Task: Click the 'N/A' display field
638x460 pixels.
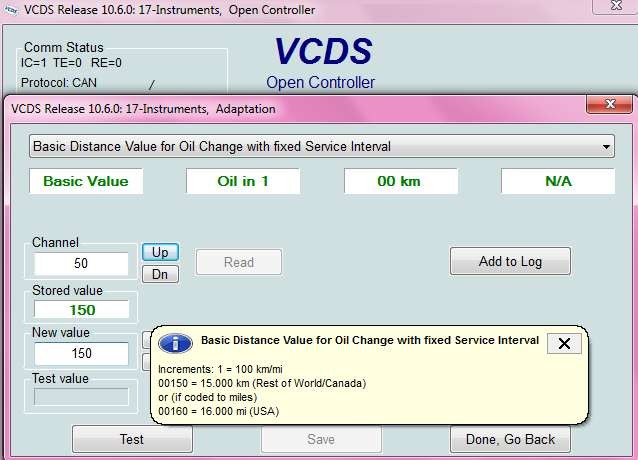Action: [558, 181]
